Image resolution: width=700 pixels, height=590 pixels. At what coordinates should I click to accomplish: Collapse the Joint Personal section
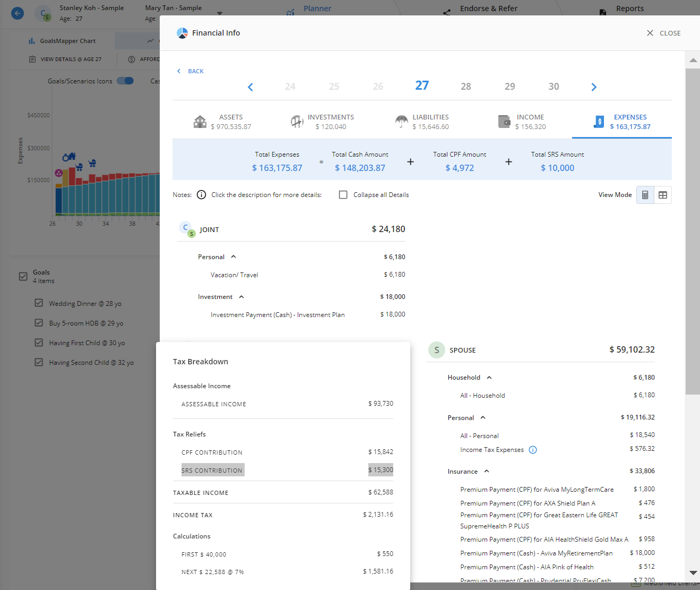(x=234, y=257)
